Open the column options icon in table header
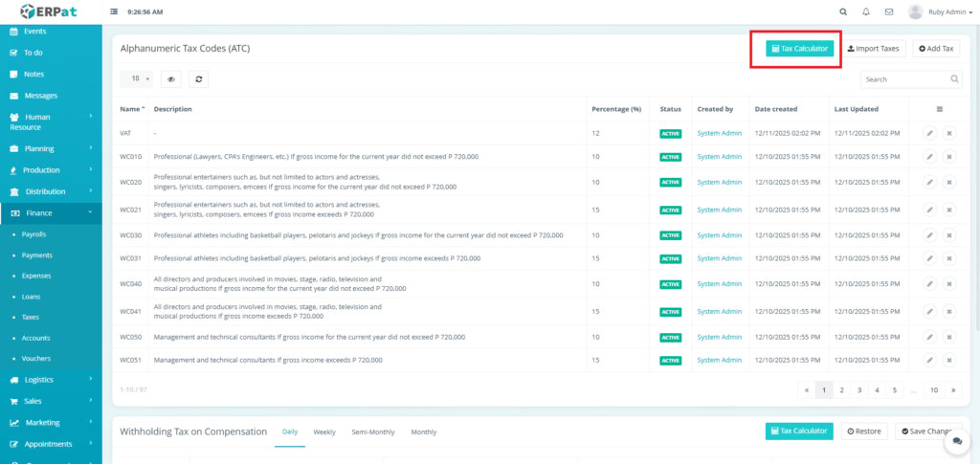 pos(939,109)
